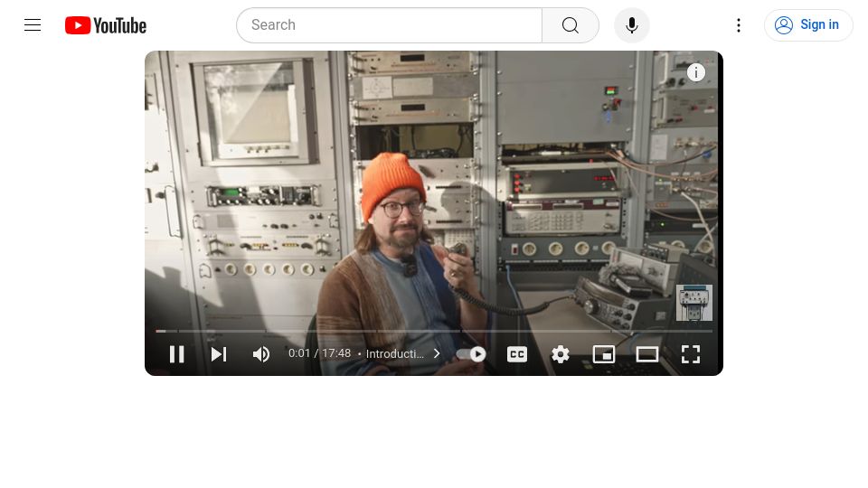
Task: Click the video time display 0:01 / 17:48
Action: pyautogui.click(x=319, y=353)
